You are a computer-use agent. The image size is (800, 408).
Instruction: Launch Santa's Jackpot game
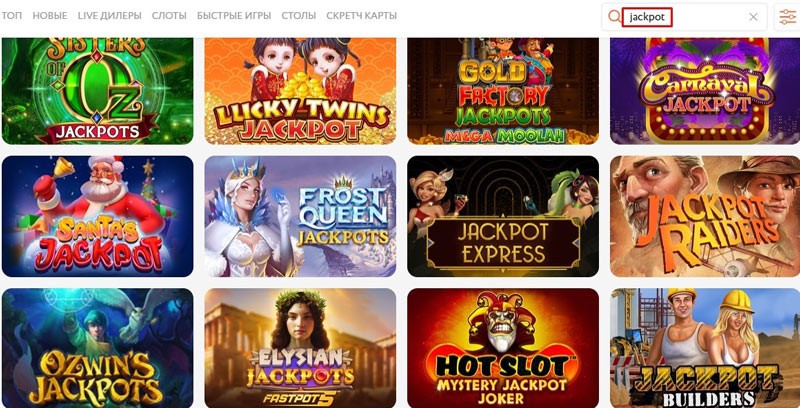[x=97, y=216]
